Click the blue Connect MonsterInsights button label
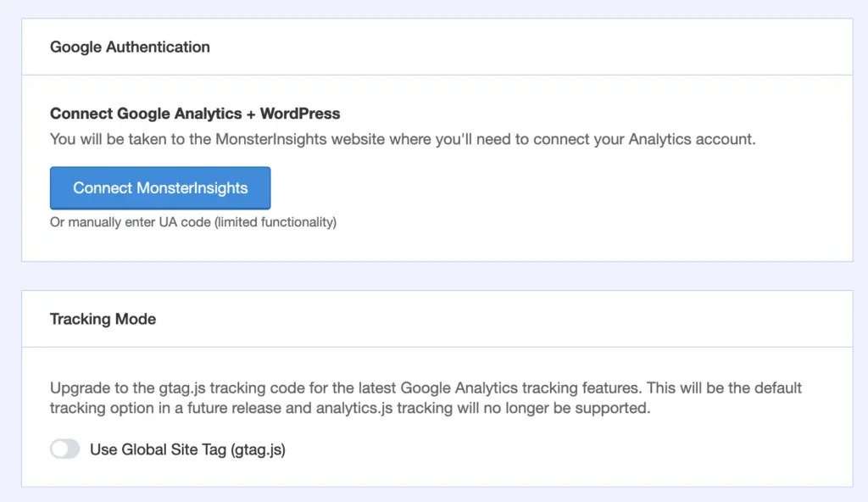868x502 pixels. (x=159, y=187)
